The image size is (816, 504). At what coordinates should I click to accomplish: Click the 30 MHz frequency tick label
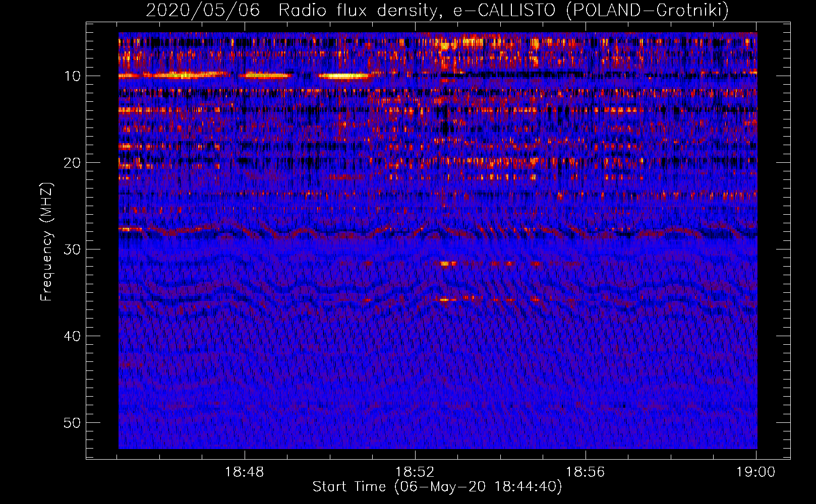tap(72, 249)
